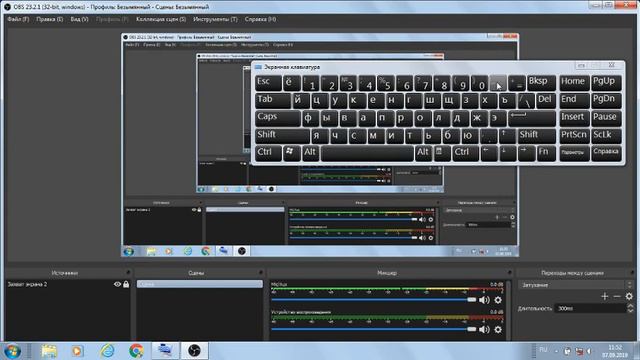Click the Параметры key on On-Screen Keyboard
Image resolution: width=640 pixels, height=360 pixels.
574,153
